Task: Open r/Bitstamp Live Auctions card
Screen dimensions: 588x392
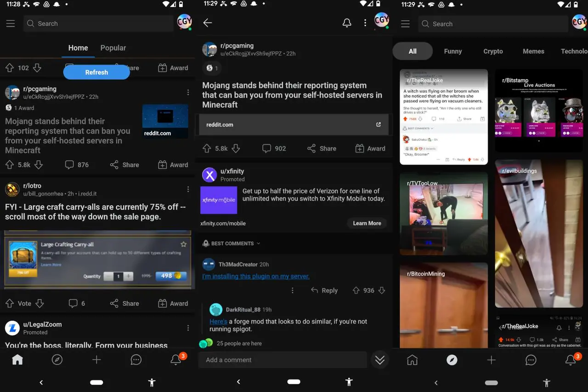Action: 539,110
